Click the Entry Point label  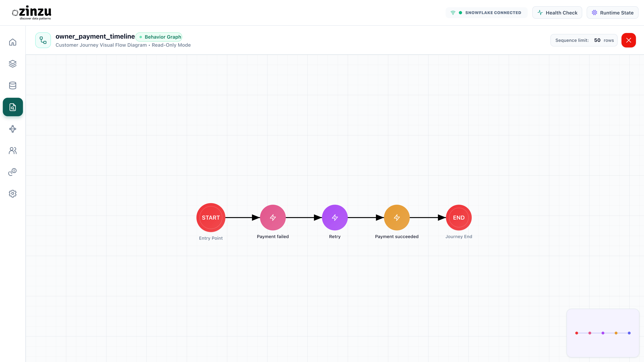[x=211, y=238]
